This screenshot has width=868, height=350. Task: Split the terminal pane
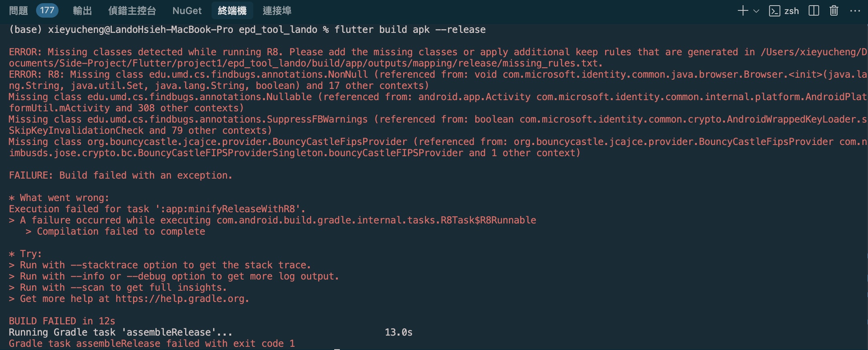(813, 11)
